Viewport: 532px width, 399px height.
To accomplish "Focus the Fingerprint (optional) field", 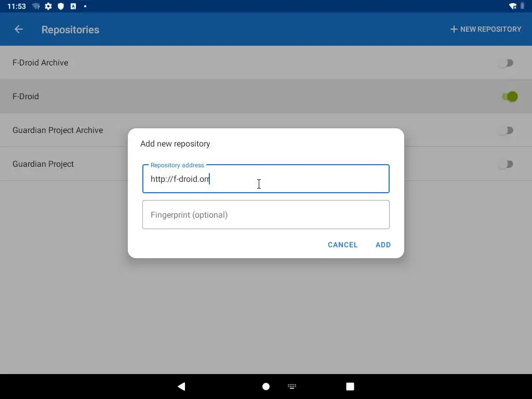I will pyautogui.click(x=265, y=215).
